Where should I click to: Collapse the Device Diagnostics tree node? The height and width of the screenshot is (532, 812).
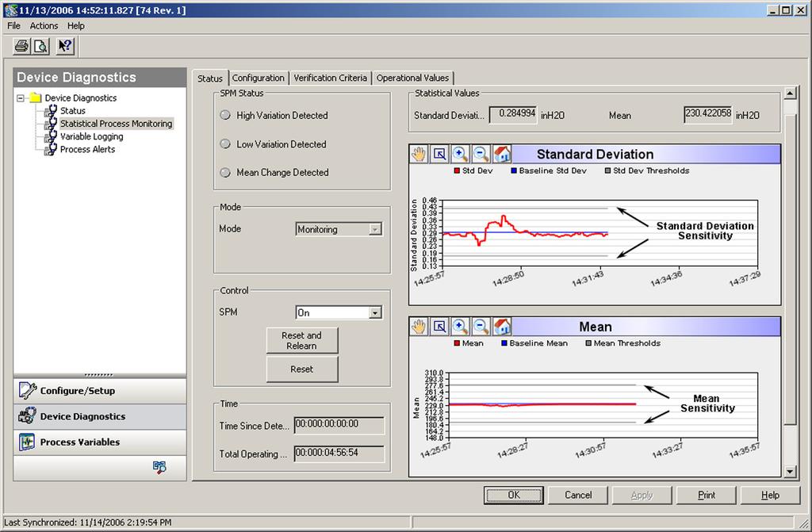pyautogui.click(x=20, y=98)
